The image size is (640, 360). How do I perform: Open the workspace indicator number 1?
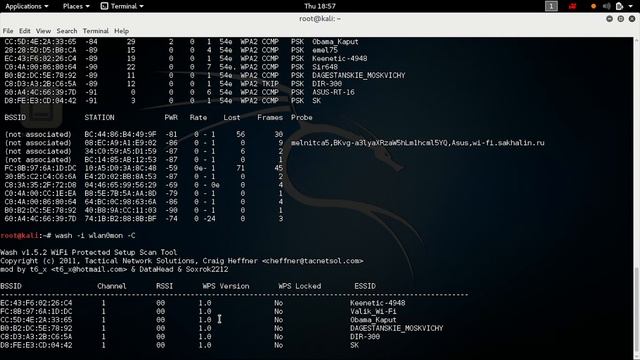click(551, 6)
